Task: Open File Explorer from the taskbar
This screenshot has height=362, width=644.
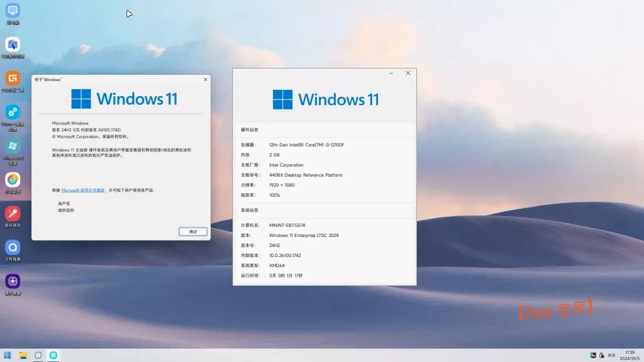Action: pos(23,356)
